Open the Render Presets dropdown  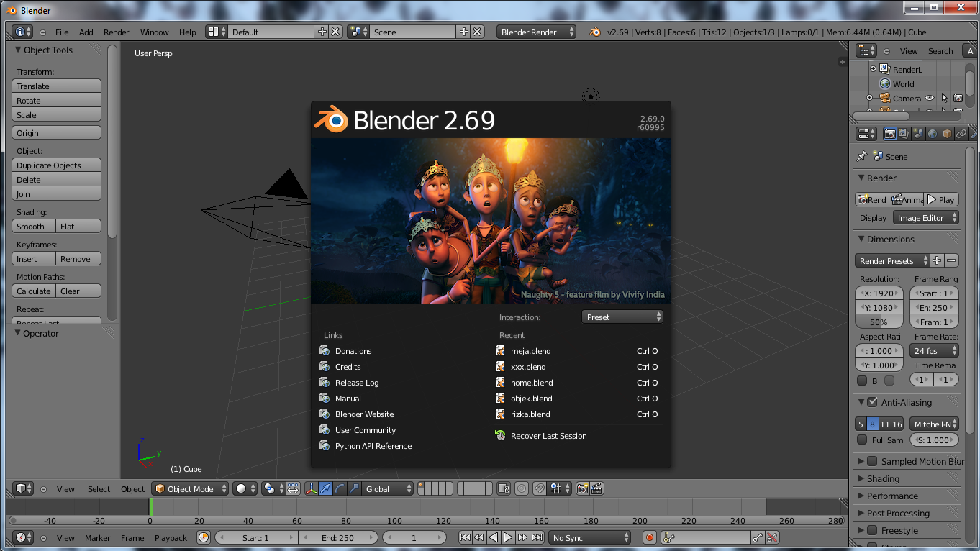pos(892,260)
